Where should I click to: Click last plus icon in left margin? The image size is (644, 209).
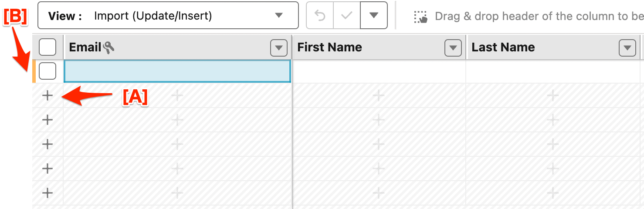(47, 193)
